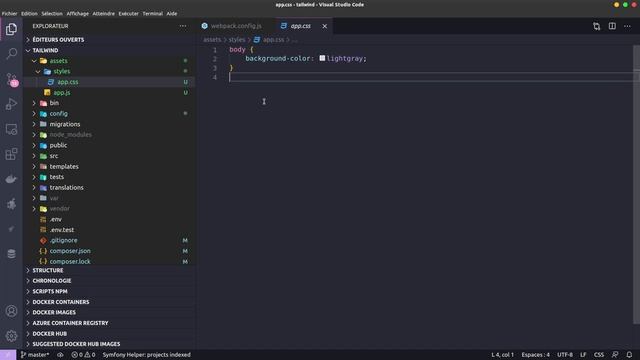Click the compare changes icon in editor toolbar
The image size is (640, 360).
596,26
